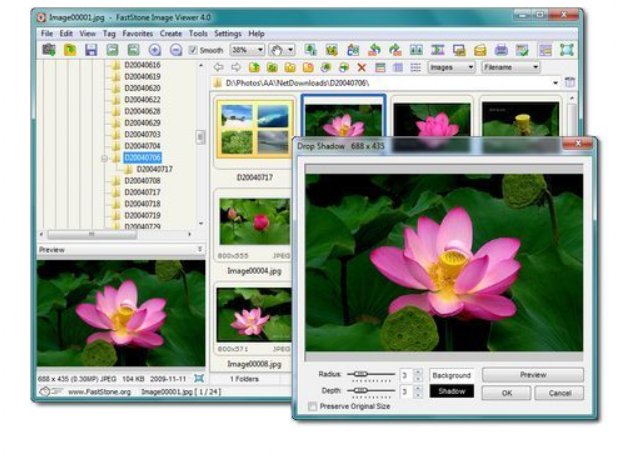Click the Compare selected images icon
The image size is (618, 456).
click(x=416, y=50)
